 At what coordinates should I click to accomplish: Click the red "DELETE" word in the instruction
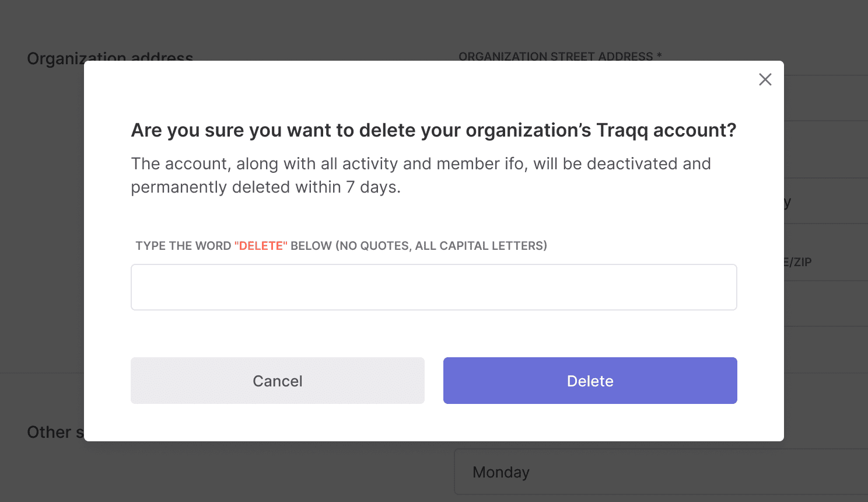point(261,246)
